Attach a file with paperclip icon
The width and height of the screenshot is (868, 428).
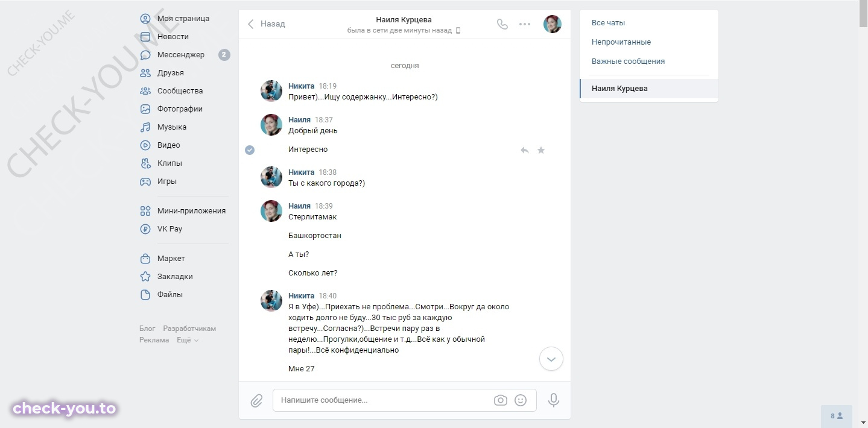tap(256, 400)
